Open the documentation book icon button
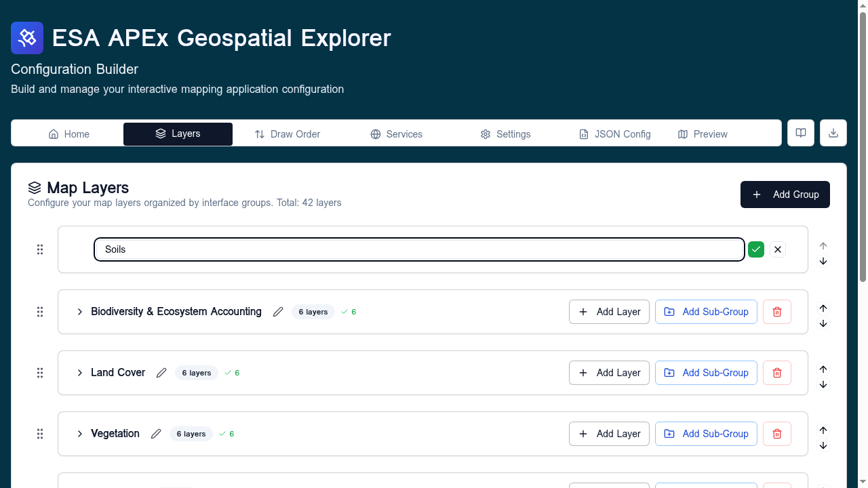 click(801, 133)
